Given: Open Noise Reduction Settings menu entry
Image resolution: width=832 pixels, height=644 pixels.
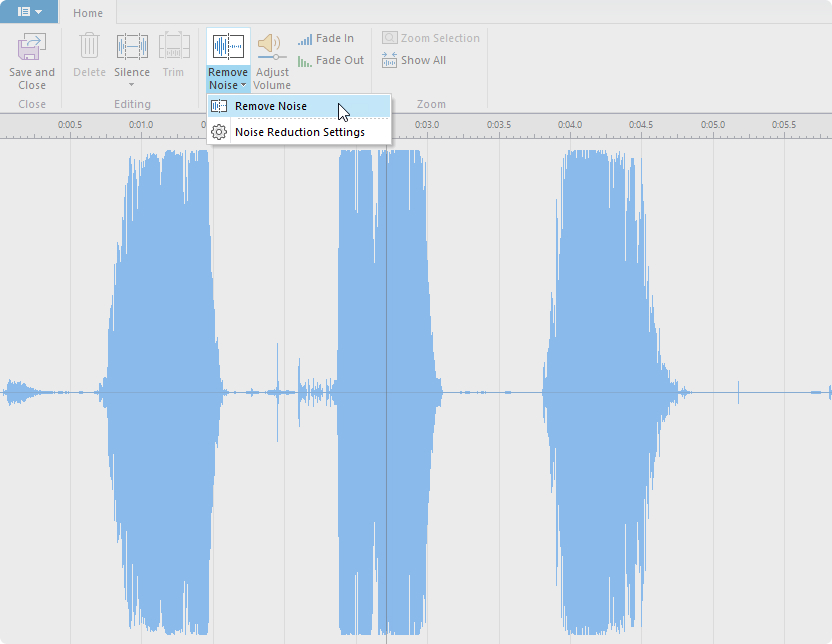Looking at the screenshot, I should coord(299,132).
